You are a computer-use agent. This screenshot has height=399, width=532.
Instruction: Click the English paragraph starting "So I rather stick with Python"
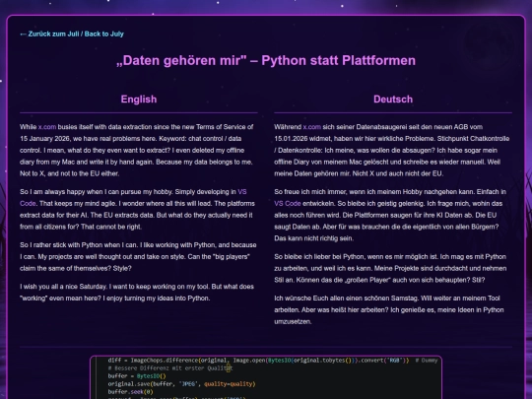pyautogui.click(x=139, y=256)
